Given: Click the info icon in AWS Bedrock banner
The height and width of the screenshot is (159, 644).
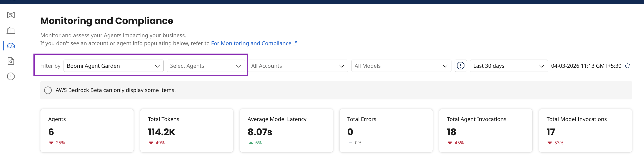Looking at the screenshot, I should [x=48, y=90].
